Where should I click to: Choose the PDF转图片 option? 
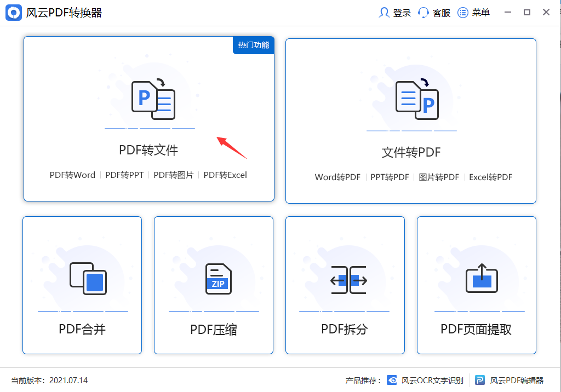tap(174, 175)
